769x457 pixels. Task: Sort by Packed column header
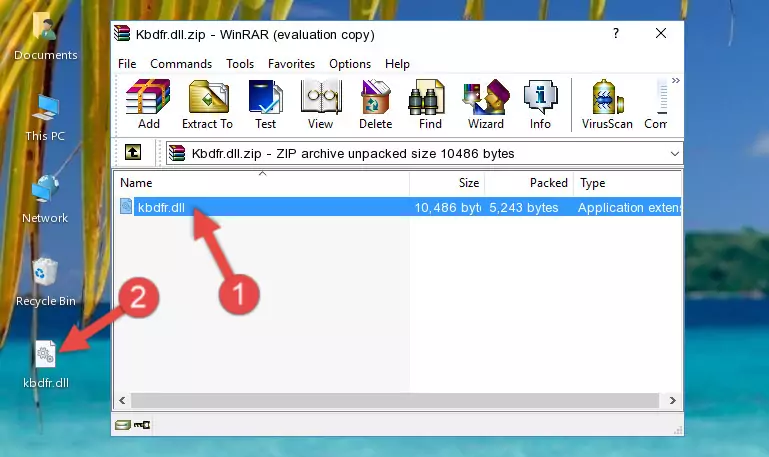[x=529, y=183]
